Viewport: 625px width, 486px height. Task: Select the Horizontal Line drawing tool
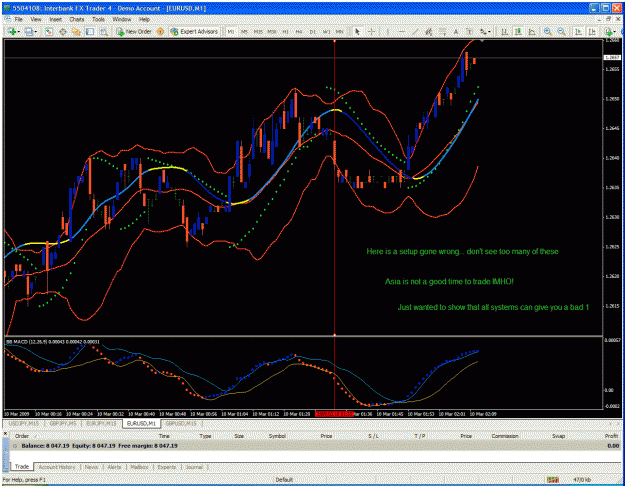click(402, 31)
